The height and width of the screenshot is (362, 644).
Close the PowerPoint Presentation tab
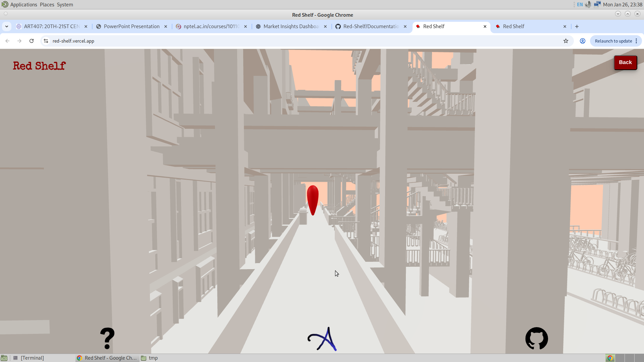(166, 26)
